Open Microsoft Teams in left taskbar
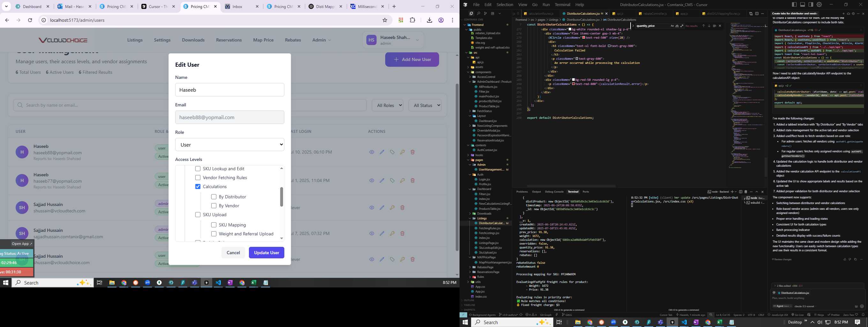 tap(194, 283)
